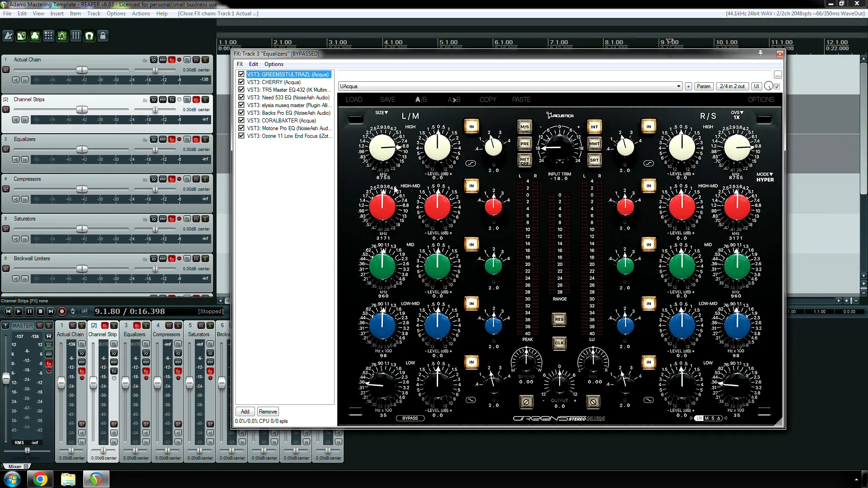Open the SIZE dropdown in the plugin

382,113
